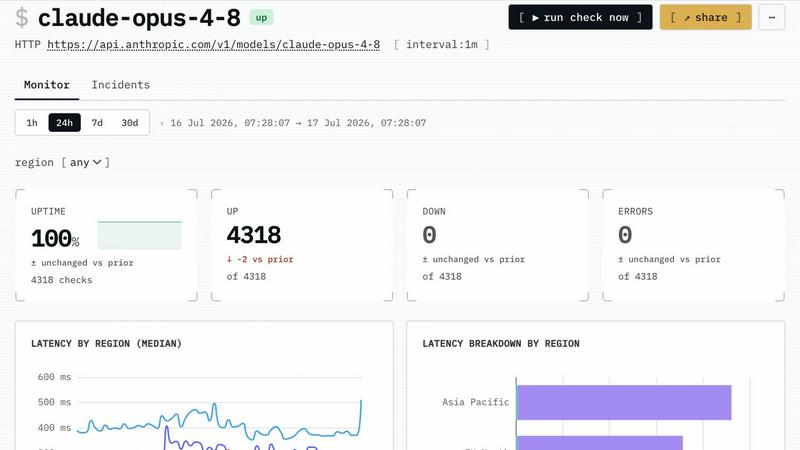Click the interval:1m label

pos(442,45)
